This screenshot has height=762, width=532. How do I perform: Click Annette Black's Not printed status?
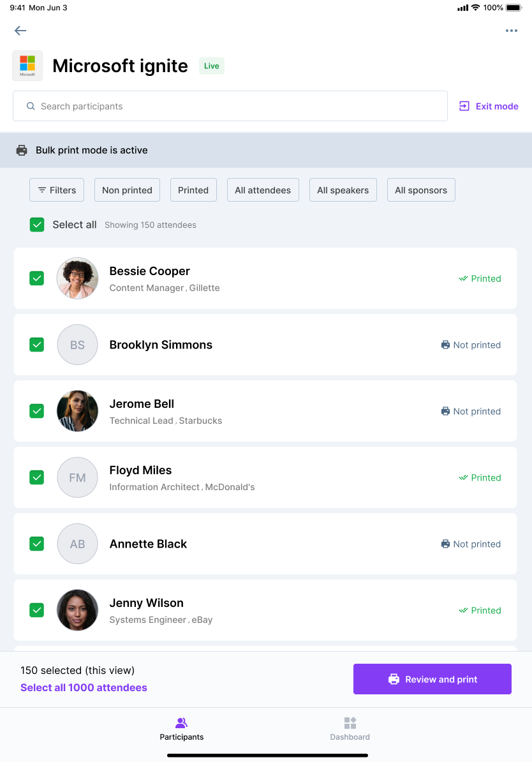(471, 544)
